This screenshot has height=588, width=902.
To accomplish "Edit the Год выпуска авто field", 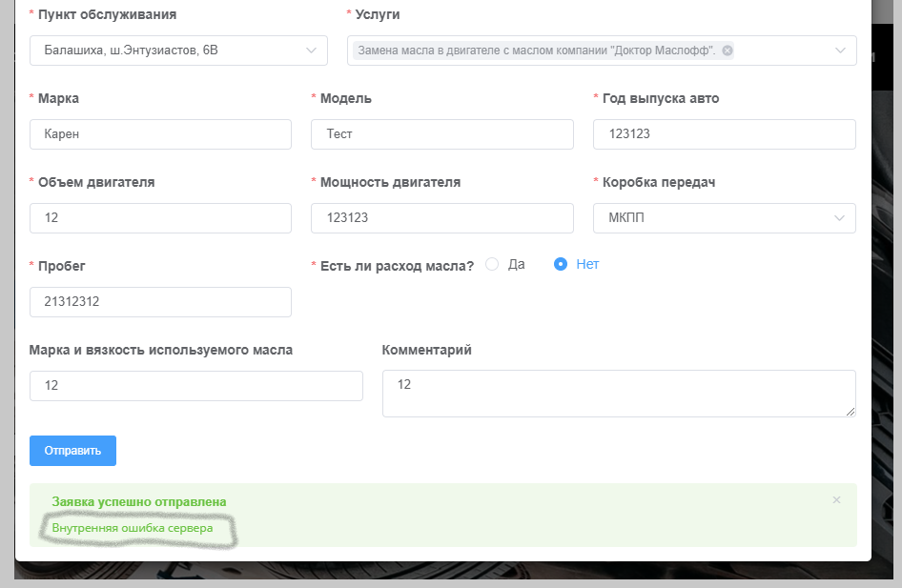I will coord(725,134).
